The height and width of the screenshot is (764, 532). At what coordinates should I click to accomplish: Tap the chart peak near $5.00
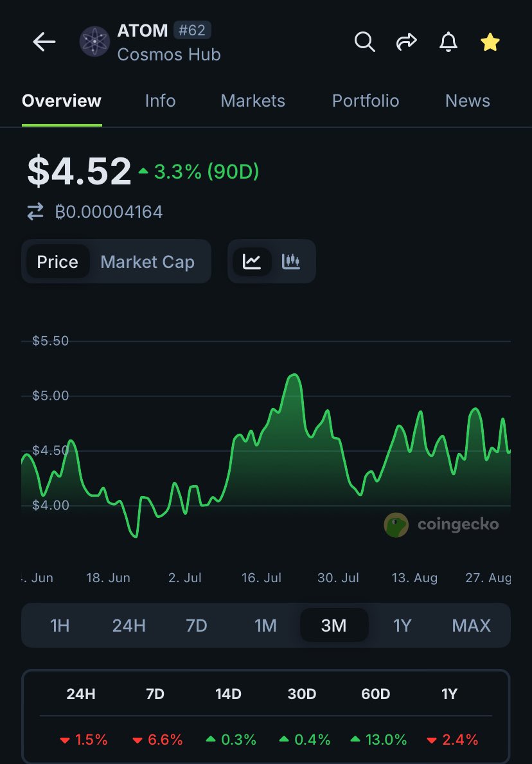(294, 375)
